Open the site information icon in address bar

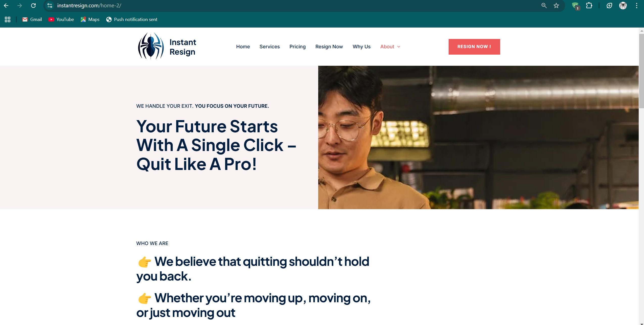pyautogui.click(x=50, y=6)
